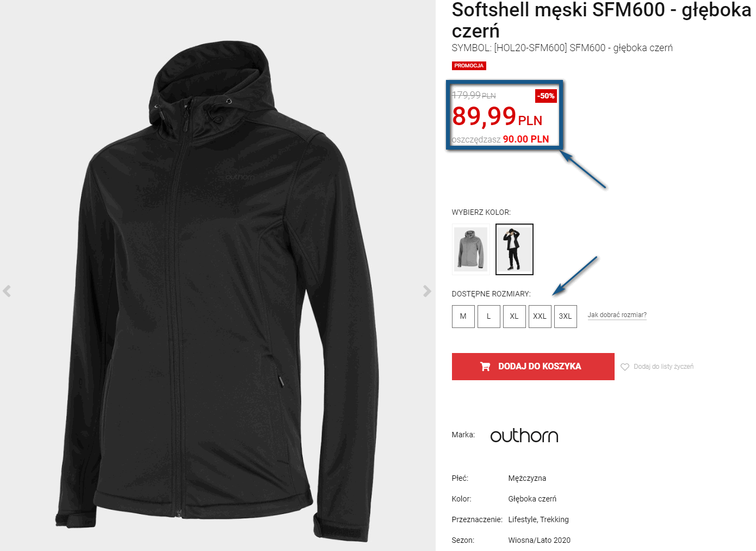756x551 pixels.
Task: Open the 'Jak dobrać rozmiar?' size guide link
Action: tap(617, 315)
